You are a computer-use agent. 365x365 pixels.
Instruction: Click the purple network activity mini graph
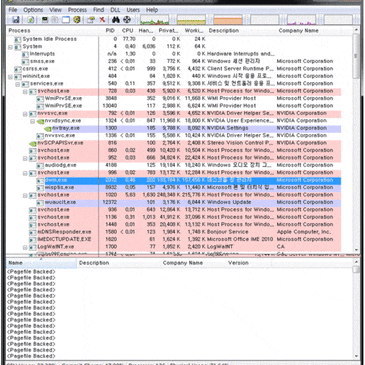click(301, 20)
